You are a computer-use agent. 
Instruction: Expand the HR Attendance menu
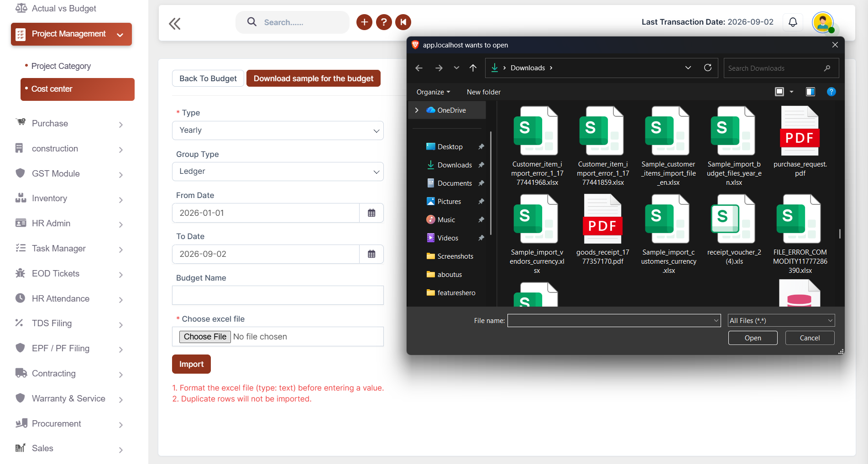[69, 299]
